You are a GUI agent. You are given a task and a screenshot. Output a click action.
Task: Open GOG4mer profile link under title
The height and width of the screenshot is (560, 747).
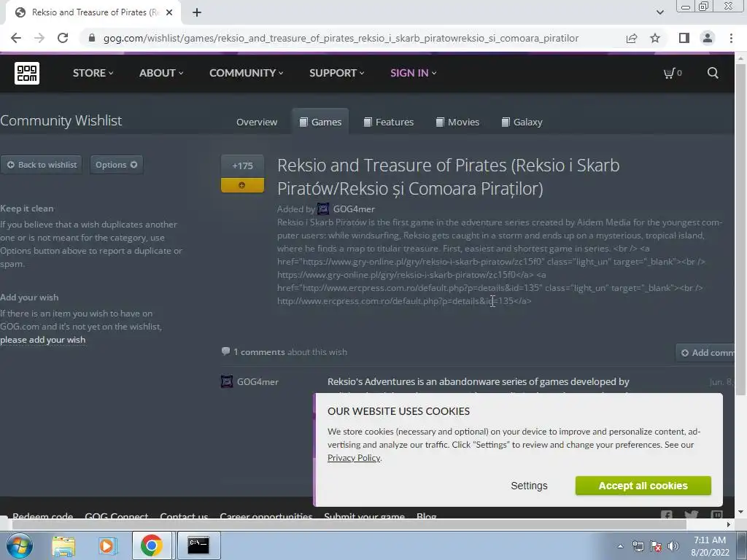(x=354, y=209)
